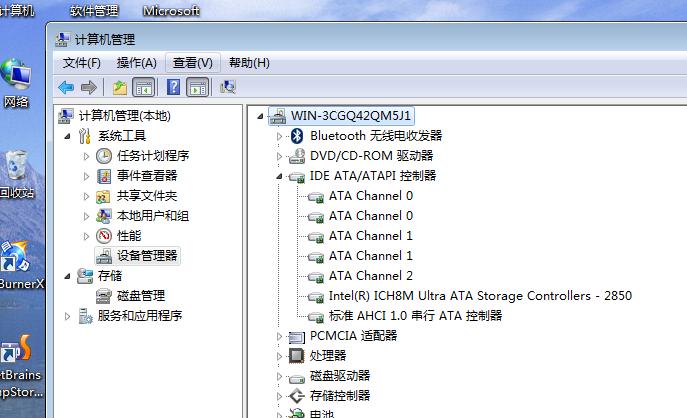Image resolution: width=687 pixels, height=418 pixels.
Task: Click the scan for hardware changes icon
Action: (x=228, y=87)
